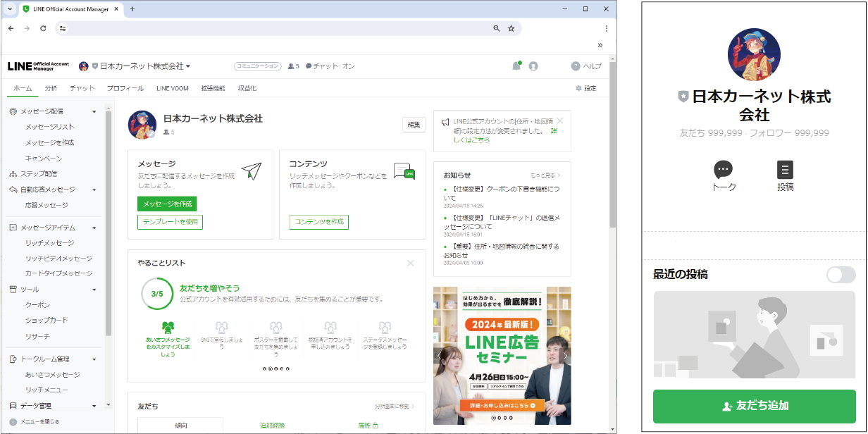Click the zoom magnifier icon in address bar
This screenshot has width=868, height=434.
496,28
